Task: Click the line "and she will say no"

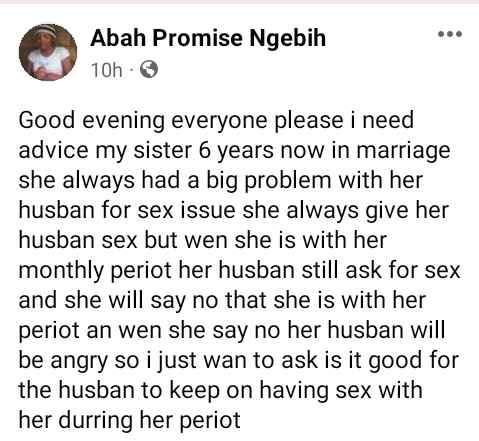Action: click(222, 300)
